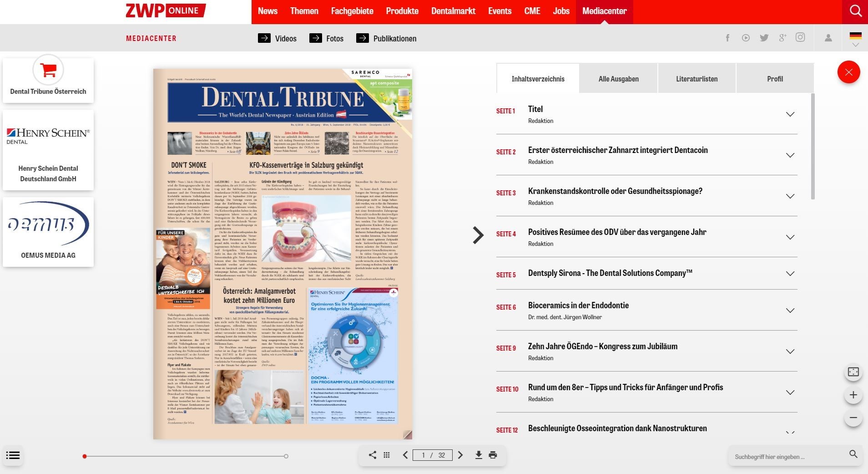Open the search magnifier in the red header

tap(855, 11)
